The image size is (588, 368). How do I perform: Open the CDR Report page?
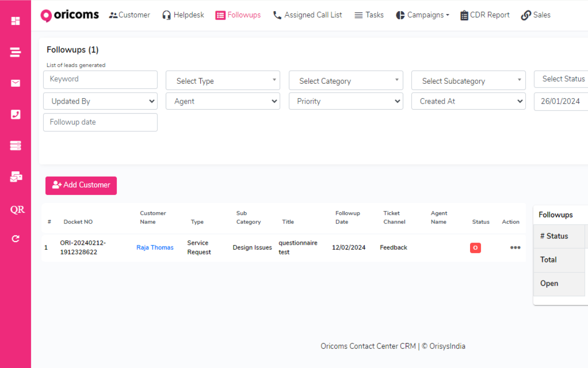[485, 15]
